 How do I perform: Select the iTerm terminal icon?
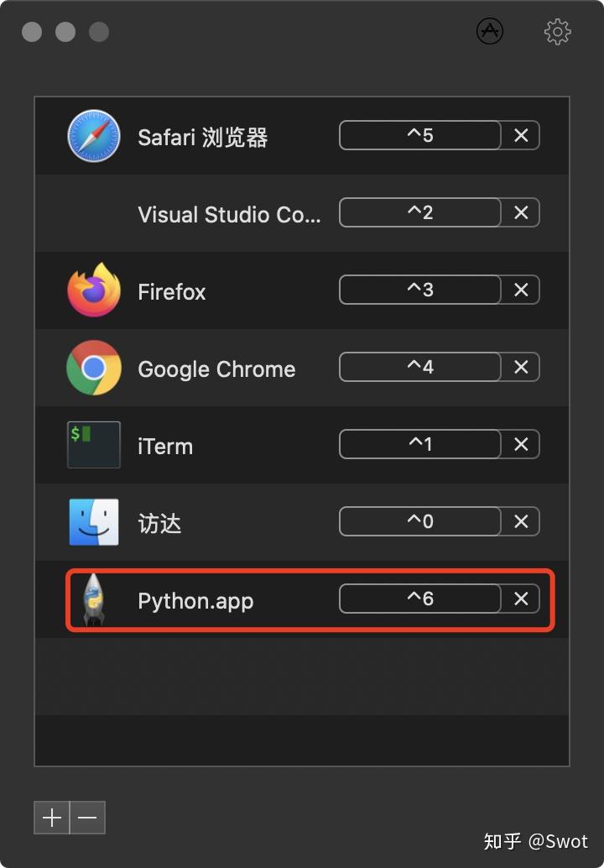(93, 444)
